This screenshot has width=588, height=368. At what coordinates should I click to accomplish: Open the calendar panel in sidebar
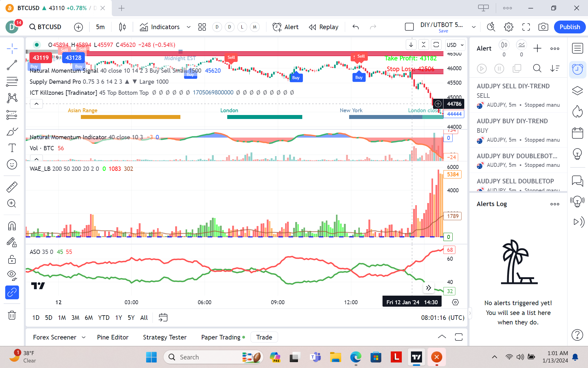(x=577, y=133)
